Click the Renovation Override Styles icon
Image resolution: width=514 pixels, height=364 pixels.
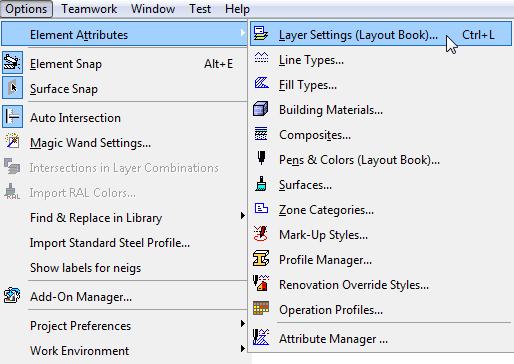[x=261, y=283]
